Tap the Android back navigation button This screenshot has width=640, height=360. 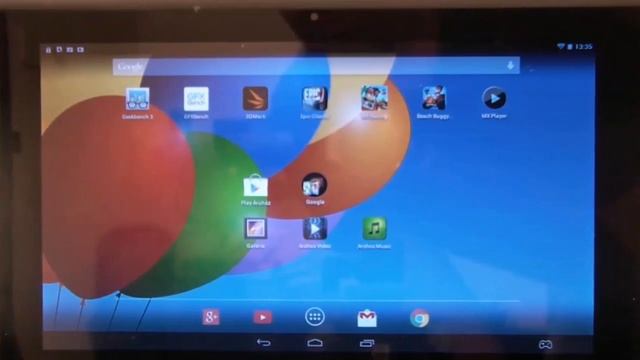coord(263,342)
